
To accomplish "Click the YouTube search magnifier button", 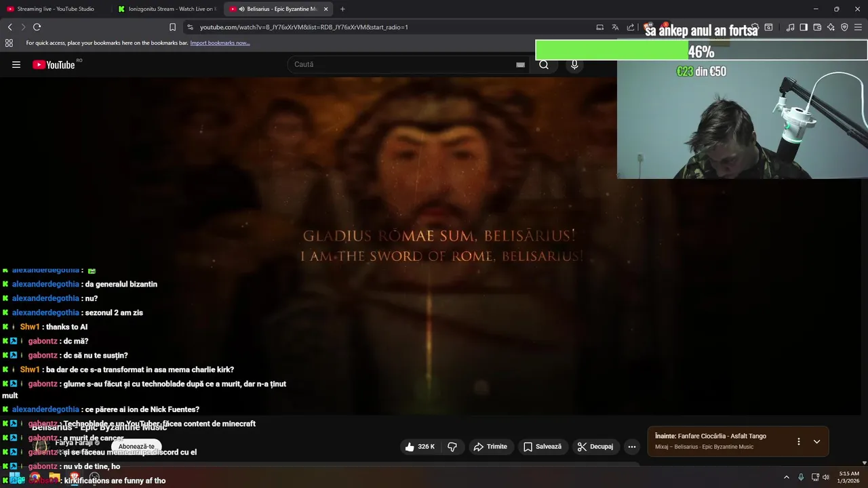I will tap(544, 64).
